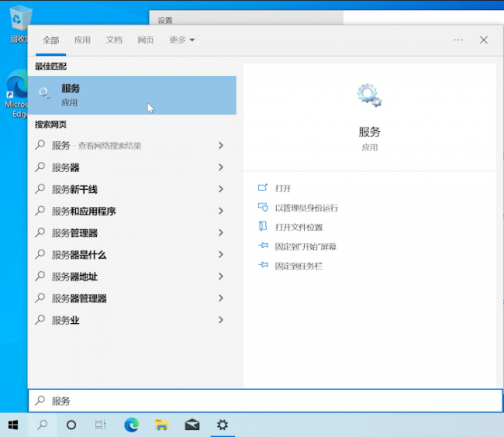Select web result 服务 - 查看网络搜索结果
Viewport: 504px width, 437px height.
click(132, 146)
